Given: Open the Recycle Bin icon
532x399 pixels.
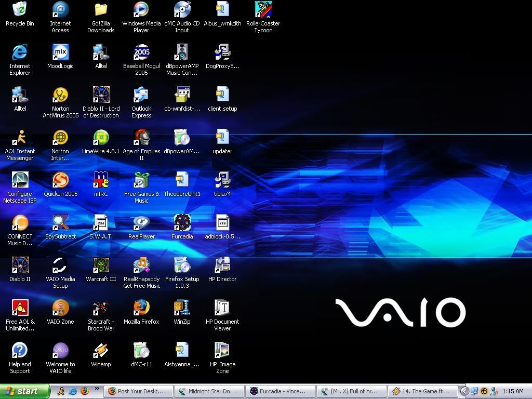Looking at the screenshot, I should (20, 9).
